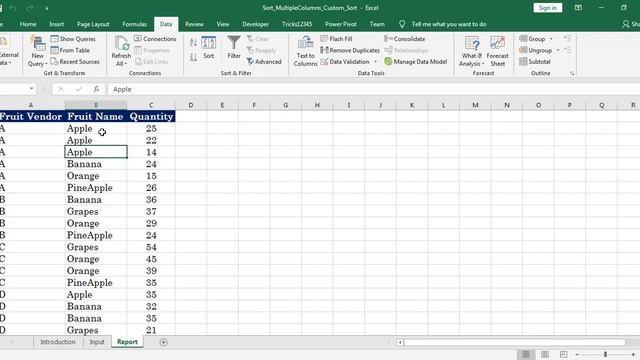Switch to Normal view in status bar
The width and height of the screenshot is (640, 360).
[x=526, y=354]
